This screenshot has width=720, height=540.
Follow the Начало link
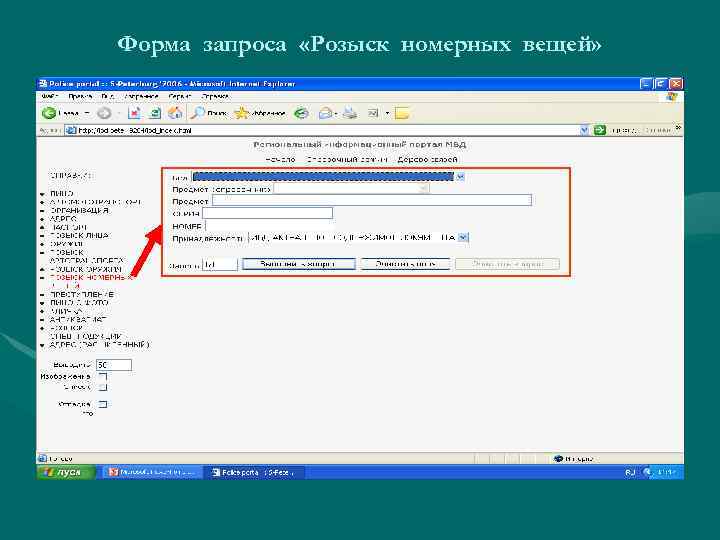pyautogui.click(x=280, y=159)
